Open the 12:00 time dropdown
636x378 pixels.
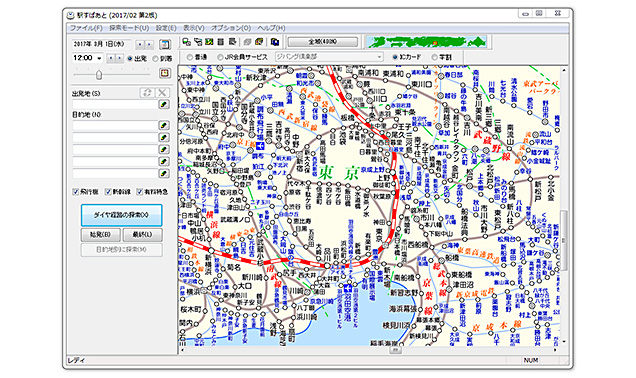click(99, 58)
